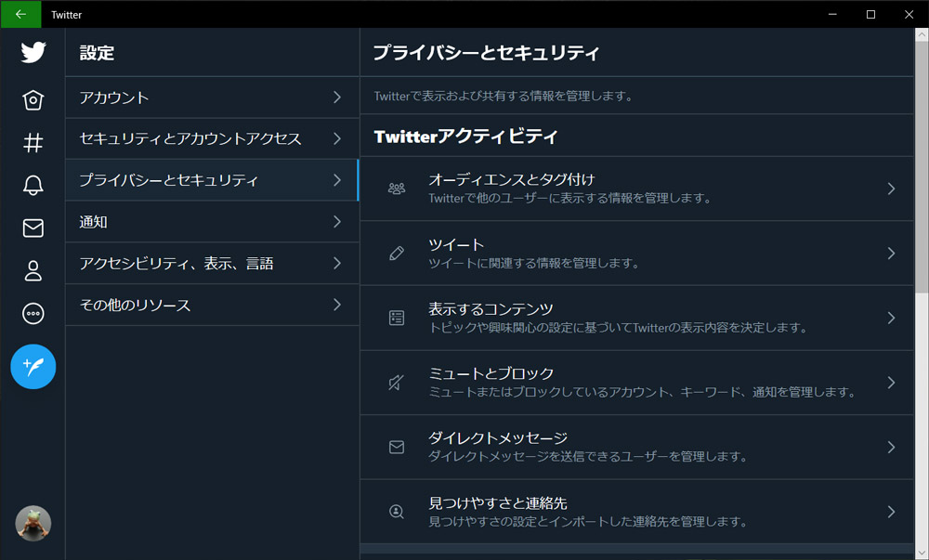This screenshot has height=560, width=929.
Task: Select the Explore hashtag icon
Action: (33, 141)
